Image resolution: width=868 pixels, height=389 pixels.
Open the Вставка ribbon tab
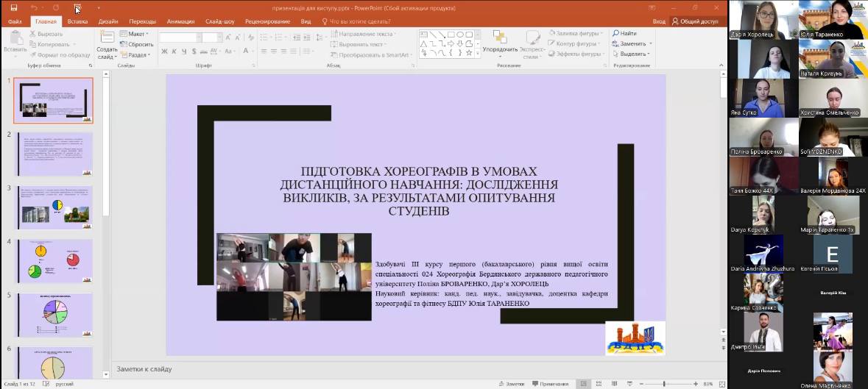pos(77,21)
